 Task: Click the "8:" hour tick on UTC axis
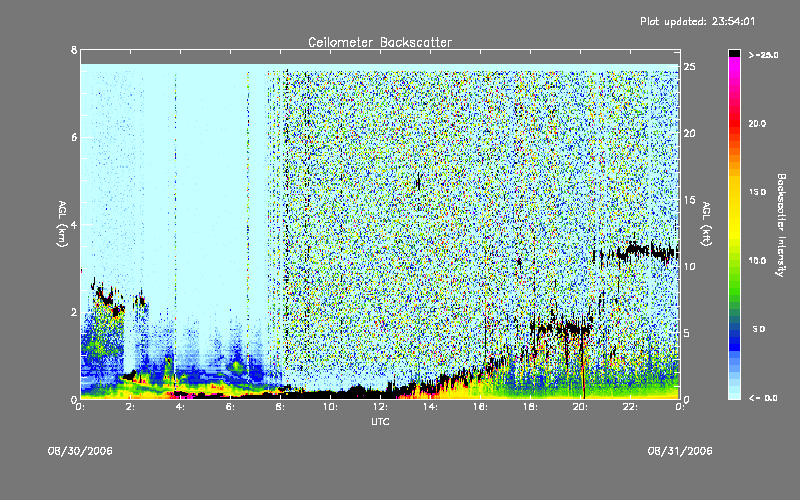280,407
